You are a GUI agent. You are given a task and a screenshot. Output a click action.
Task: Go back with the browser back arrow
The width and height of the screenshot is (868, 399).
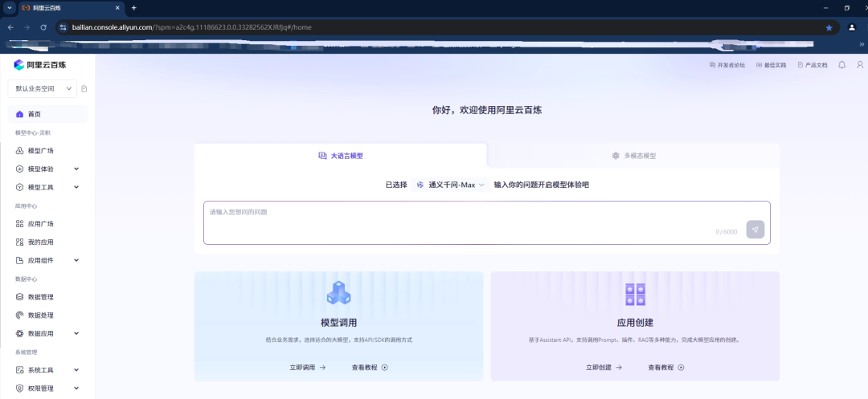[x=10, y=27]
